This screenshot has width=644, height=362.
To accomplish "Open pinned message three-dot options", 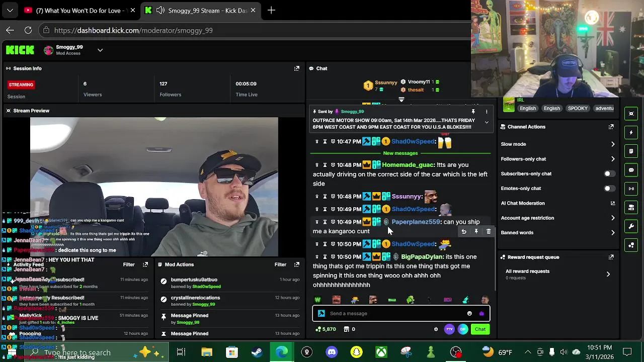I will tap(487, 112).
